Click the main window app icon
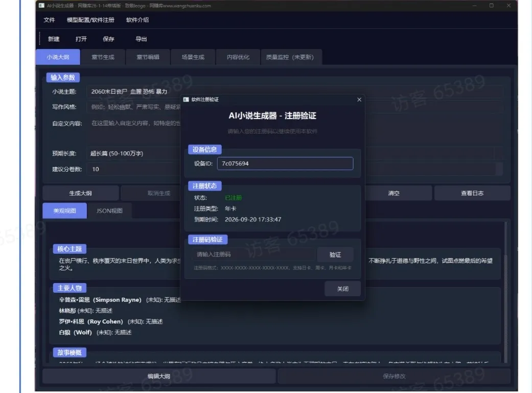532x393 pixels. point(41,6)
